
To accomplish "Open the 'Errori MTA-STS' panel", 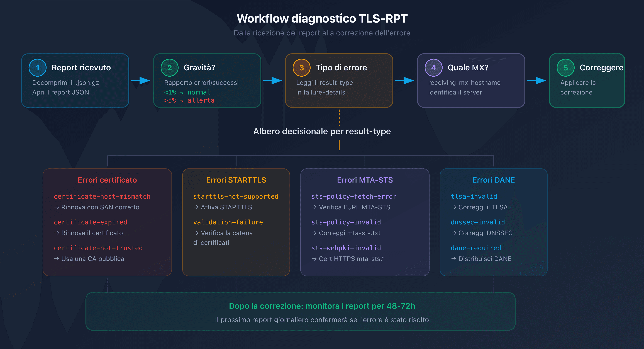I will [x=365, y=180].
